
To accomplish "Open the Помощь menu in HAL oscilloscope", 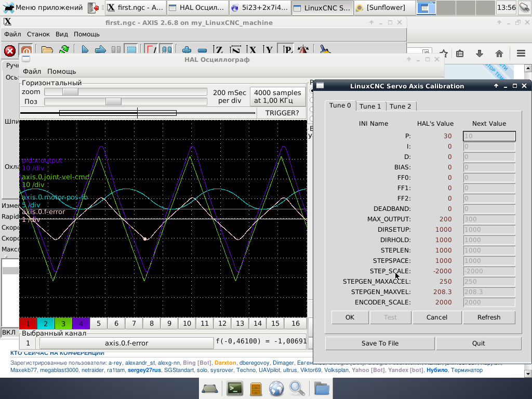I will coord(61,71).
